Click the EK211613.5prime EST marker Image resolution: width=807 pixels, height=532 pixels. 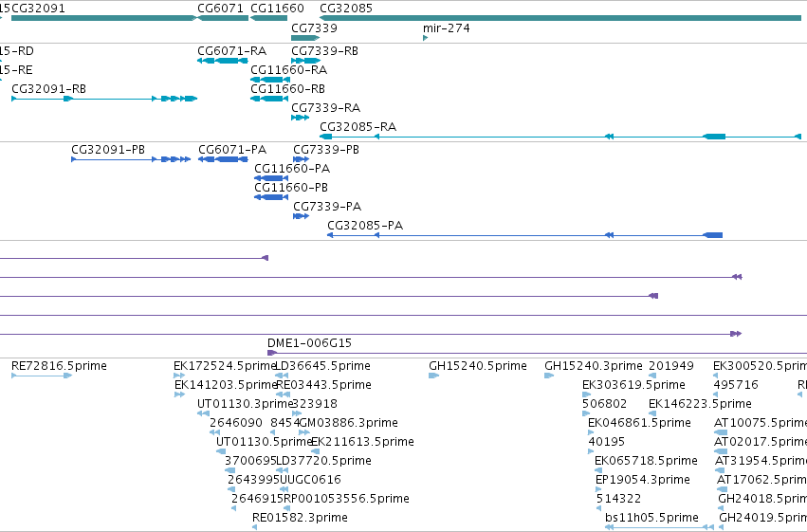click(315, 451)
